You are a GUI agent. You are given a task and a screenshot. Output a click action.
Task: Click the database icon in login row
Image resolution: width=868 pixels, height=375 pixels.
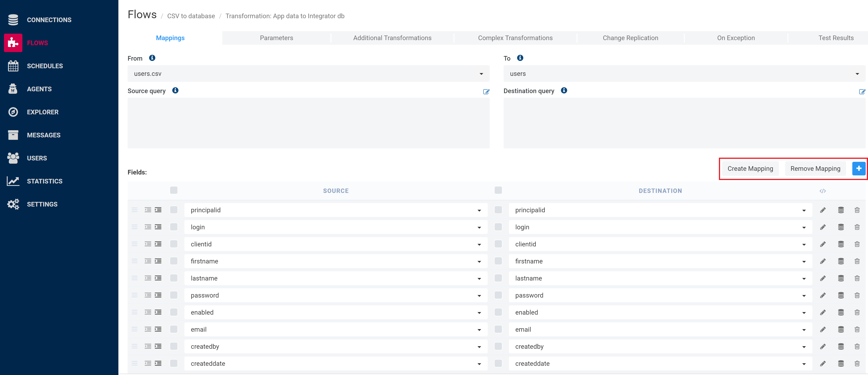point(841,227)
